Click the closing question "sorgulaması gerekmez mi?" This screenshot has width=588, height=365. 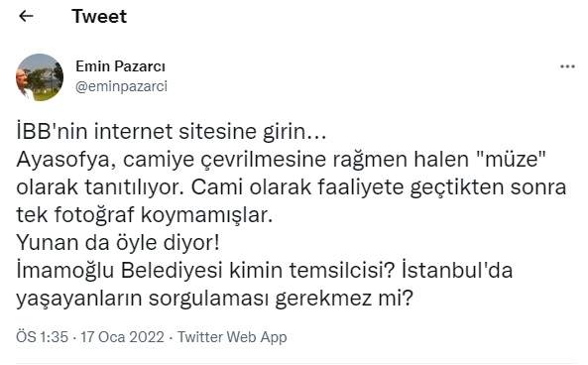(281, 299)
